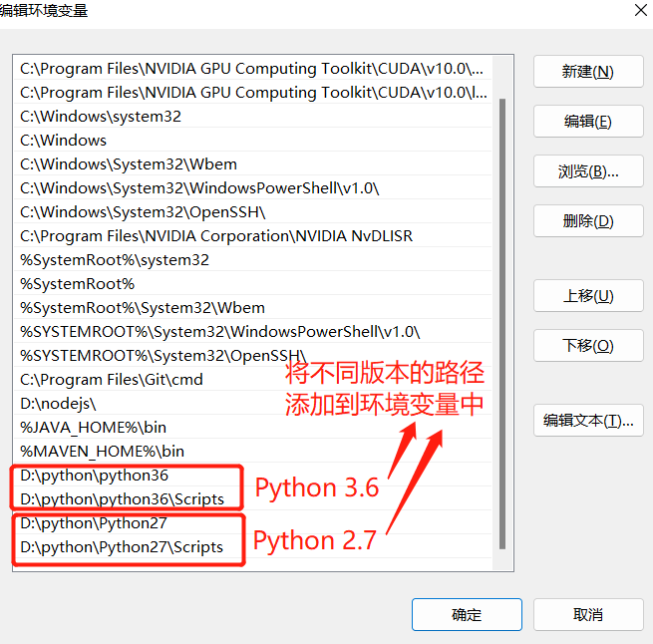Select the C:\Windows entry
653x644 pixels.
click(x=253, y=140)
